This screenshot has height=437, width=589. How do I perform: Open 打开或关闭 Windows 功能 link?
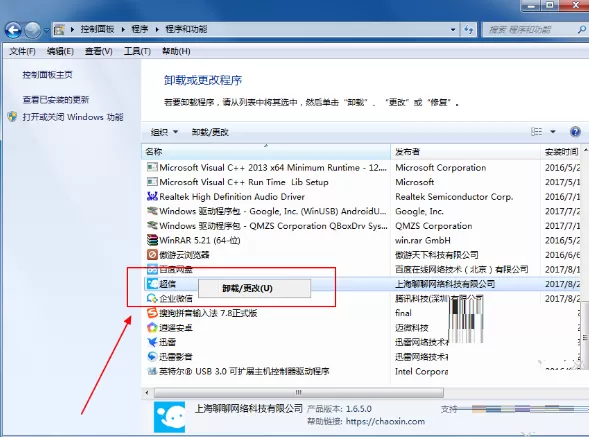(73, 117)
